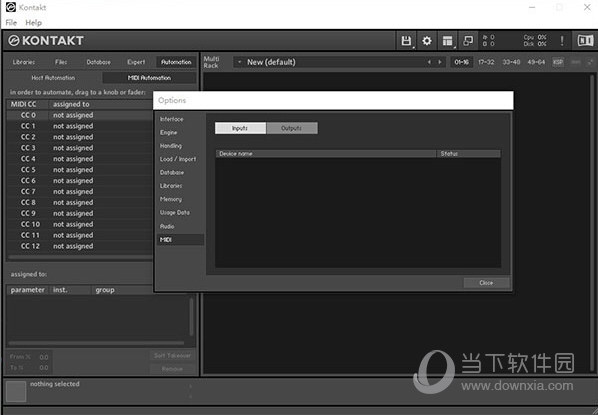Viewport: 598px width, 415px height.
Task: Open the multi name dropdown arrow
Action: (240, 62)
